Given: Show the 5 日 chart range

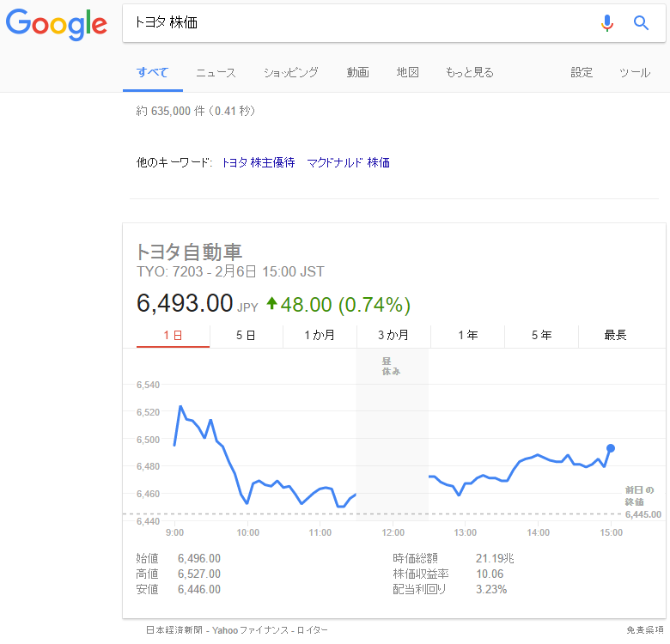Looking at the screenshot, I should click(246, 335).
